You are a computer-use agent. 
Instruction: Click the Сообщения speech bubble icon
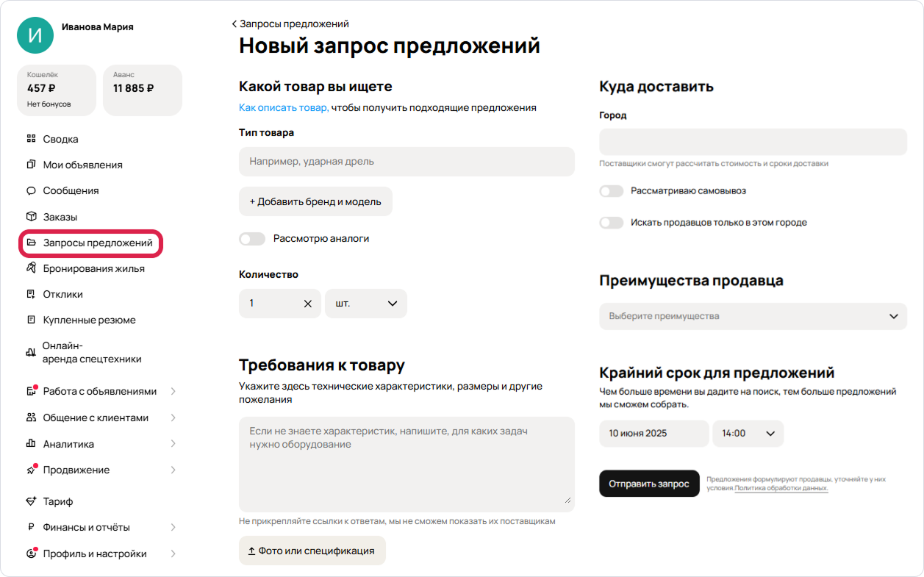point(31,190)
